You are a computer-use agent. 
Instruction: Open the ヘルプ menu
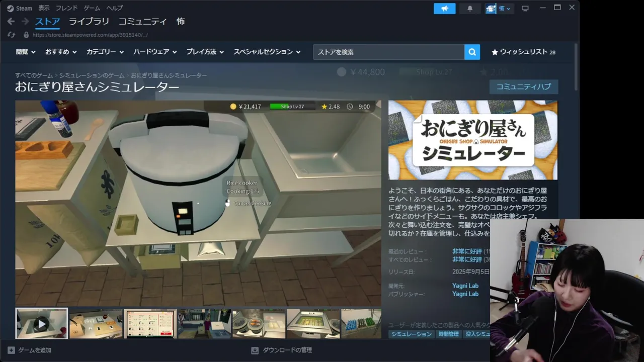coord(114,8)
